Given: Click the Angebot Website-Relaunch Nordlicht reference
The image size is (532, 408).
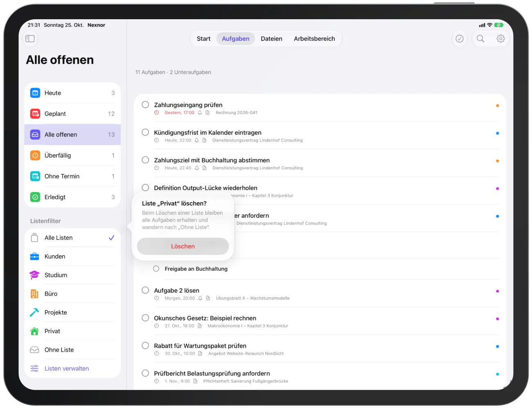Looking at the screenshot, I should coord(246,354).
